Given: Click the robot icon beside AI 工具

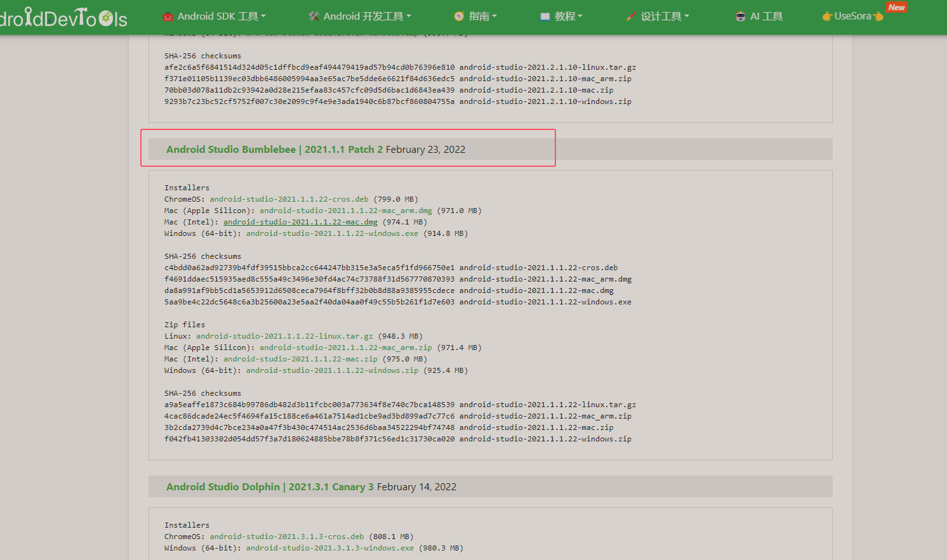Looking at the screenshot, I should pyautogui.click(x=741, y=16).
